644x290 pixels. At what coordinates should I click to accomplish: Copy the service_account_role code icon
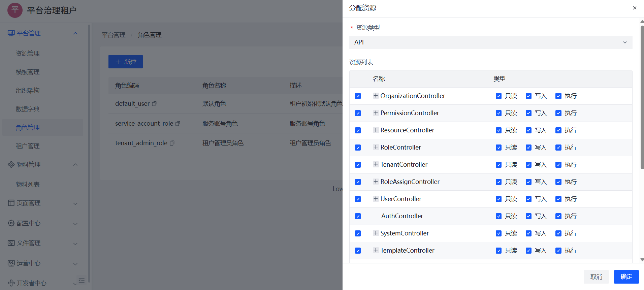(178, 124)
